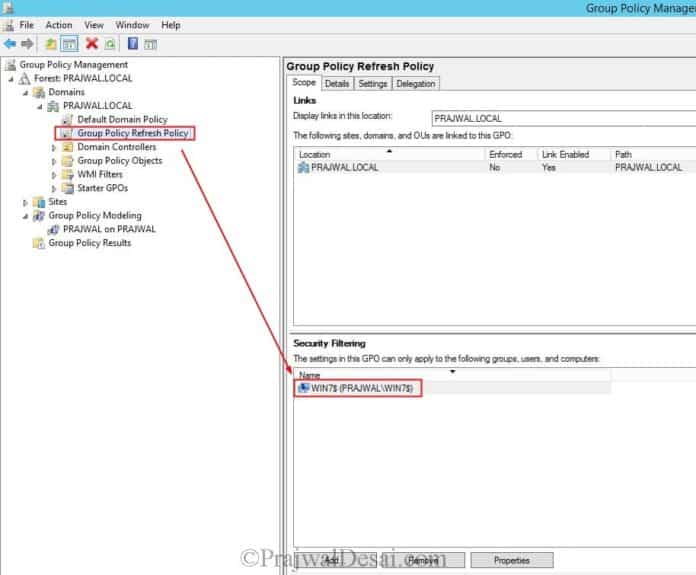
Task: Click the Properties button
Action: 512,560
